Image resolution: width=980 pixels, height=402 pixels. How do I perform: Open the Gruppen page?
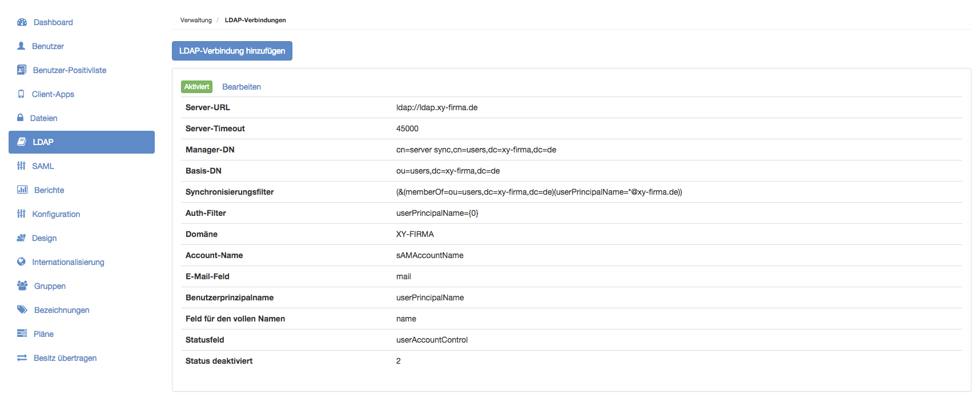point(50,286)
